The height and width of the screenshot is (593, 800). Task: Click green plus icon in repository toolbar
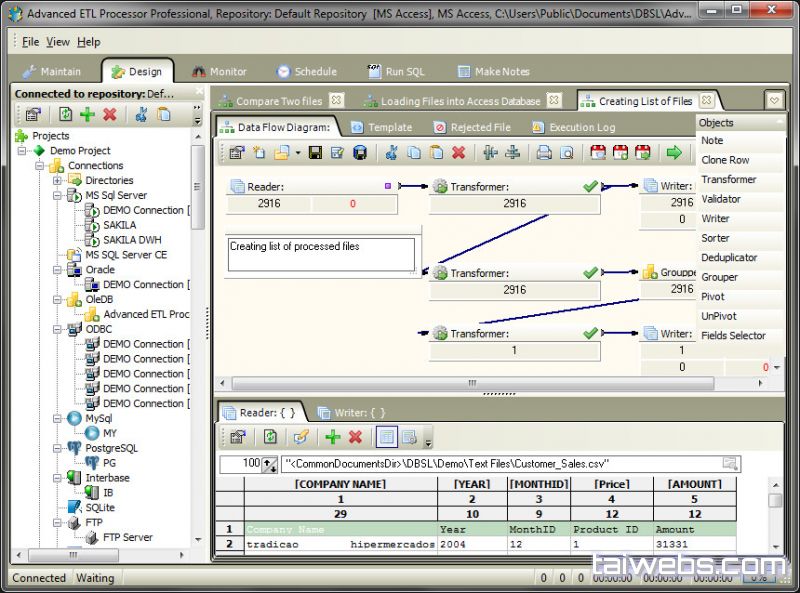point(88,115)
